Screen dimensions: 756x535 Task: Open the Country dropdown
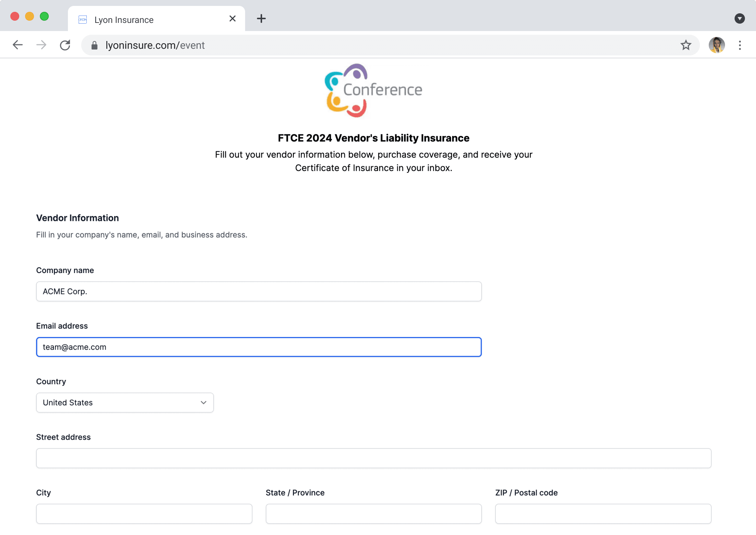tap(125, 402)
